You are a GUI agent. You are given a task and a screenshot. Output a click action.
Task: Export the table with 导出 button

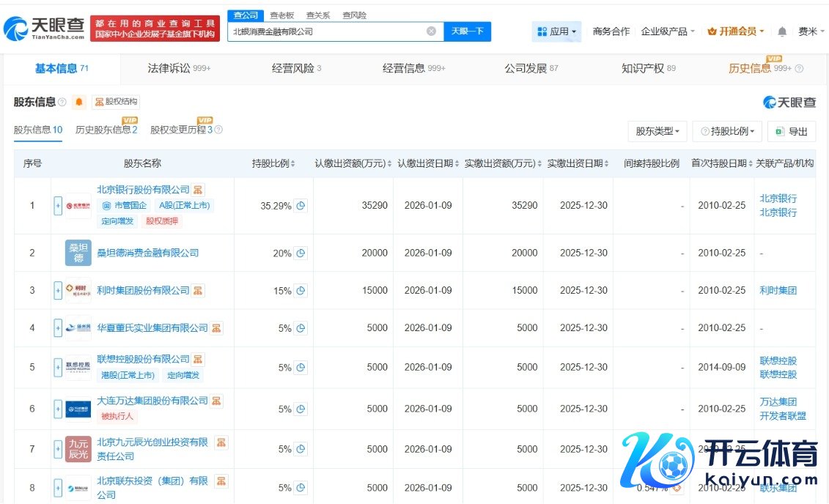791,131
